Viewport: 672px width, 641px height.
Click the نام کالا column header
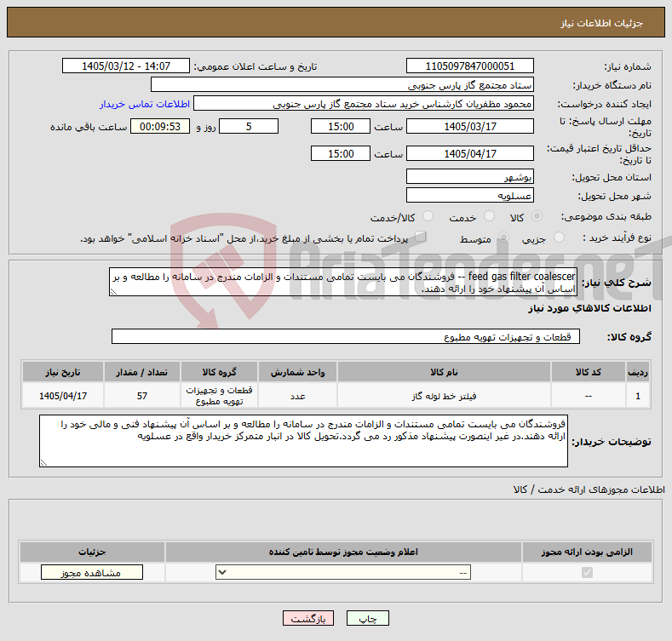[x=444, y=372]
